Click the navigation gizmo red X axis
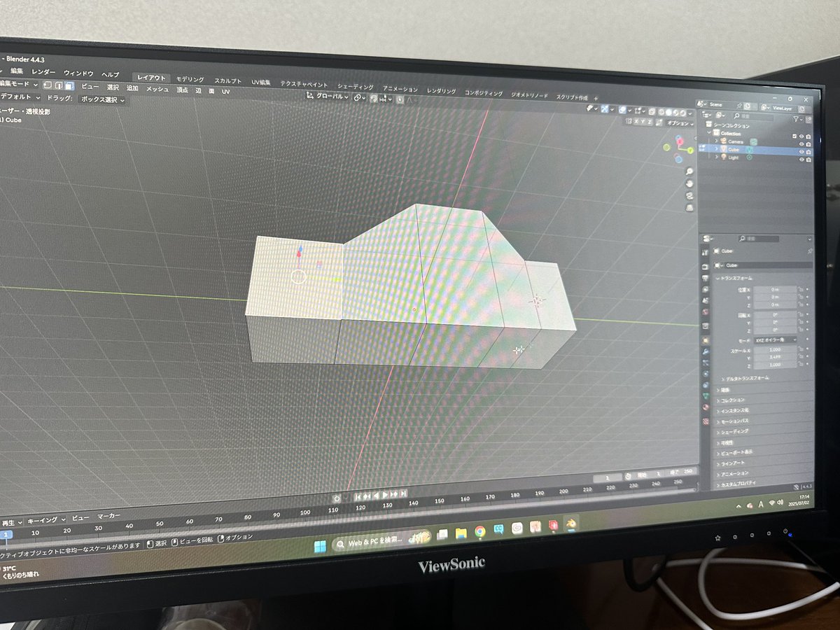Viewport: 840px width, 630px height. click(x=680, y=141)
